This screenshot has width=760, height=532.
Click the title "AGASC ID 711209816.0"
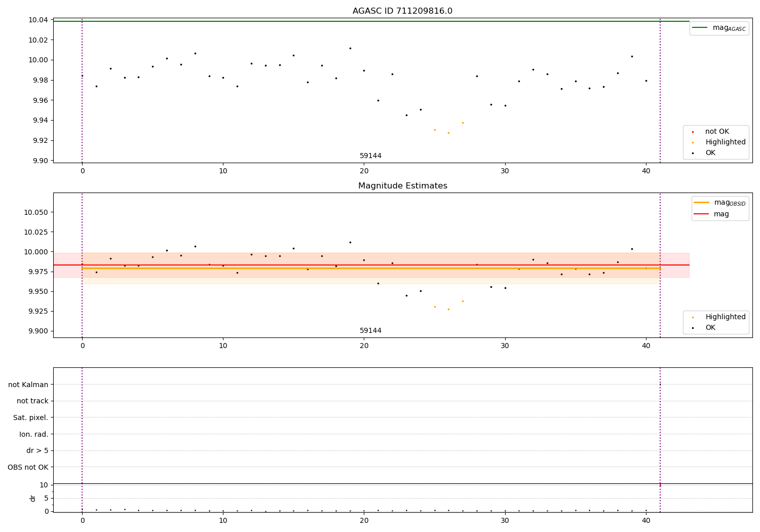tap(402, 11)
